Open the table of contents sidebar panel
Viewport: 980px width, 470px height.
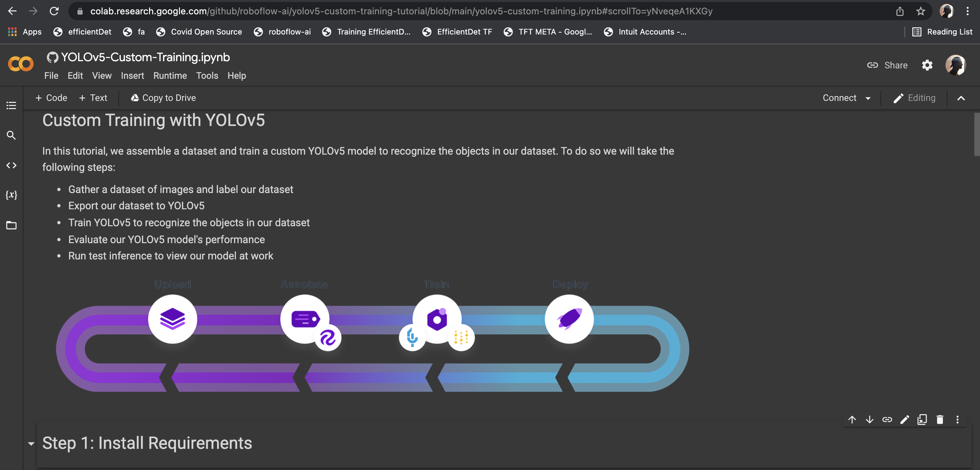(x=11, y=105)
